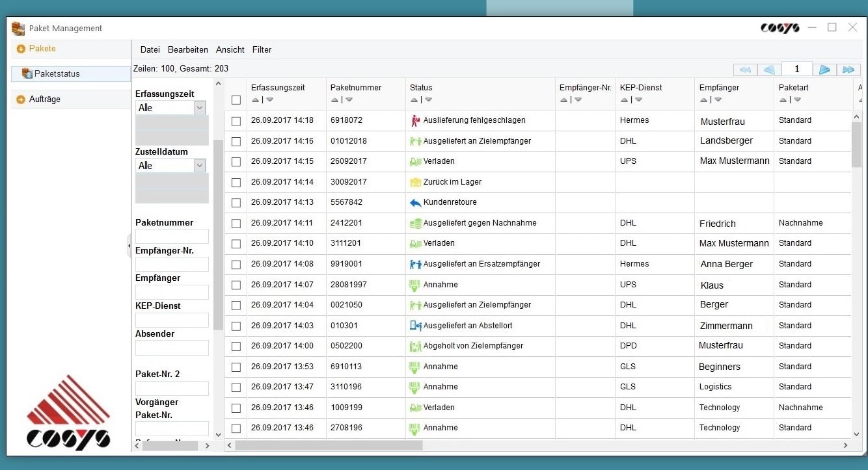
Task: Click the Verladen icon for package 1009199
Action: (416, 408)
